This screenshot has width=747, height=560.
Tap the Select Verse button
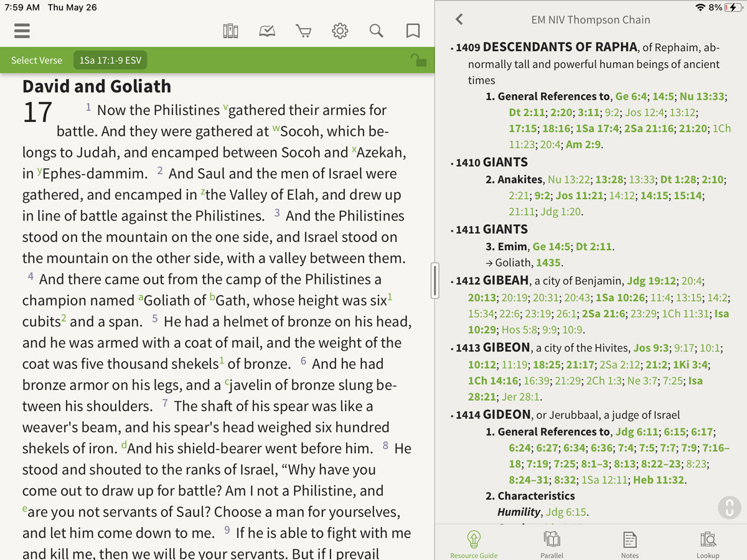pos(37,60)
